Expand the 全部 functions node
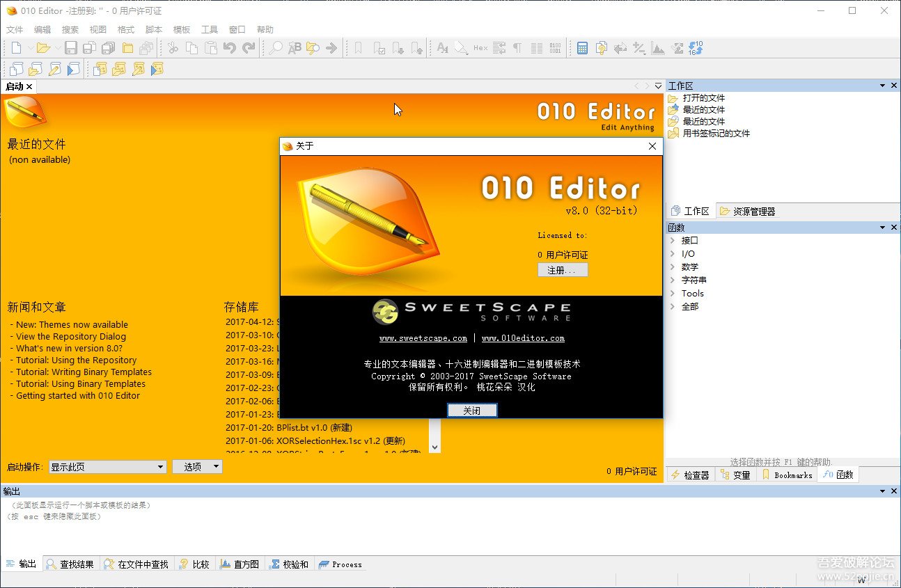 tap(673, 307)
